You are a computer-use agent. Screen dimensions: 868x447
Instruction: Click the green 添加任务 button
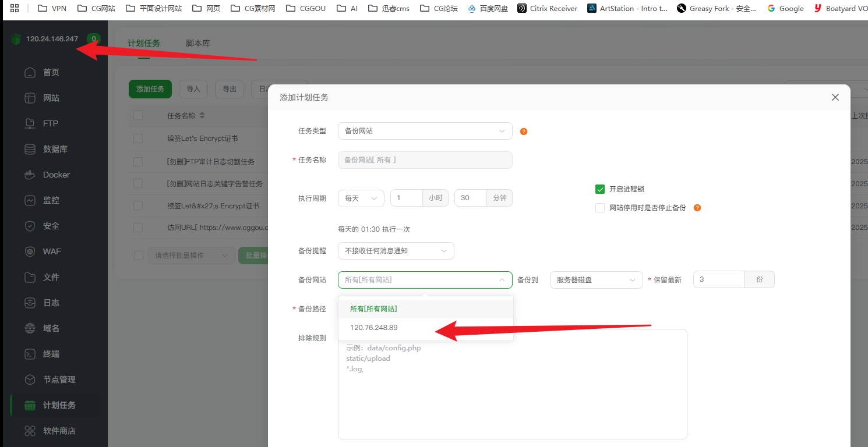[x=150, y=89]
